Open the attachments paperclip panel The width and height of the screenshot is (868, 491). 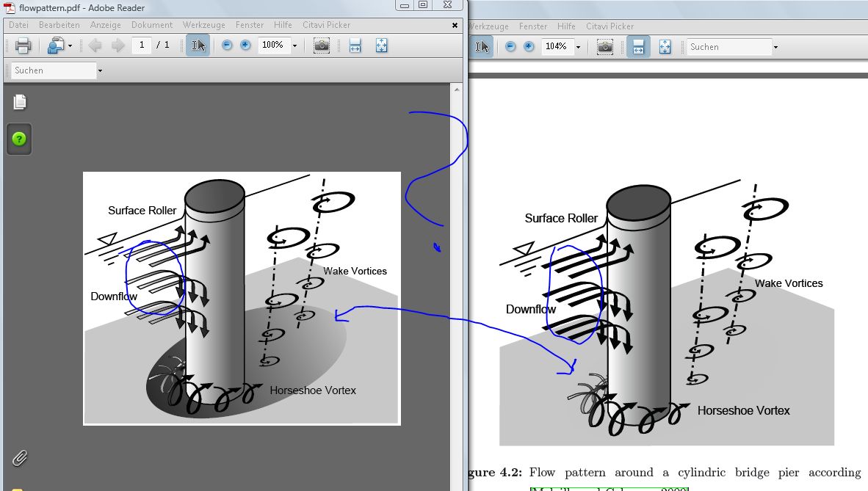pyautogui.click(x=20, y=459)
